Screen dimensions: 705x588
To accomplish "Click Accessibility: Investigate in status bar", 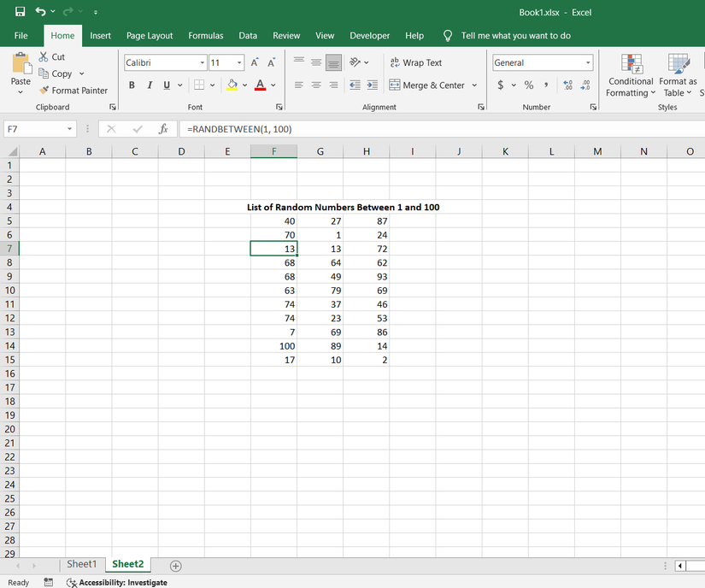I will [x=116, y=582].
